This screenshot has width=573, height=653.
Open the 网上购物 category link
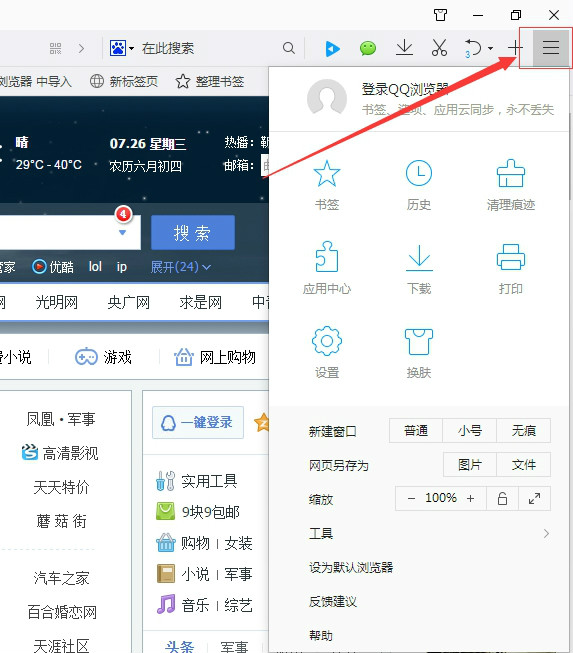point(215,357)
